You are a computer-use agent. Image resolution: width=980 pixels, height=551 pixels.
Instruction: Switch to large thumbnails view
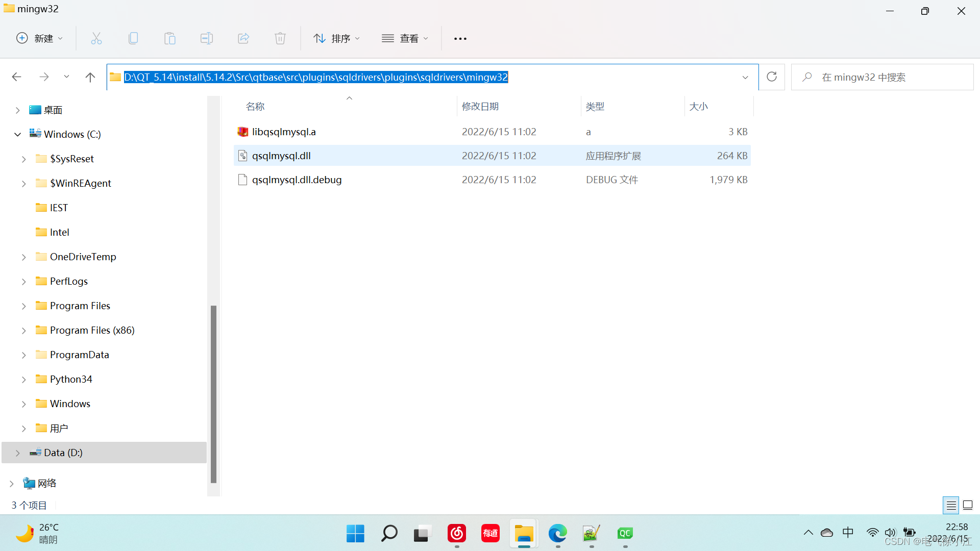coord(968,506)
